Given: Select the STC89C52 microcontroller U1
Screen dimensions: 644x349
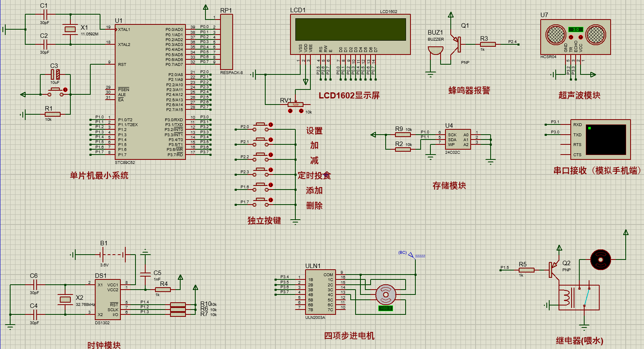Looking at the screenshot, I should click(x=150, y=92).
